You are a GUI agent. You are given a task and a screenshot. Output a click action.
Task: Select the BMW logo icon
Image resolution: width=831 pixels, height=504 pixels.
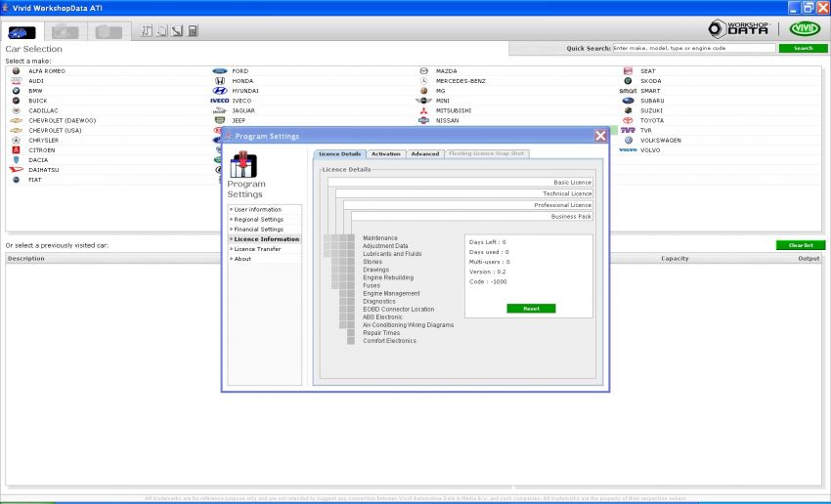point(16,91)
